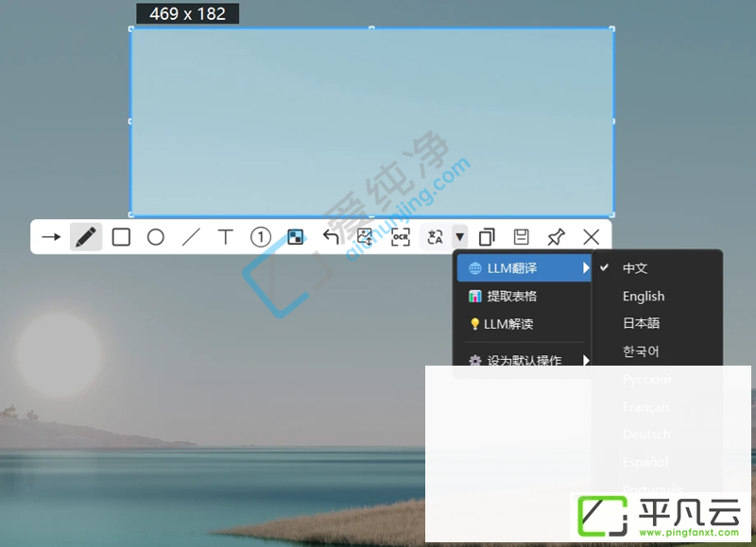Click the chart icon beside 提取表格

point(475,296)
